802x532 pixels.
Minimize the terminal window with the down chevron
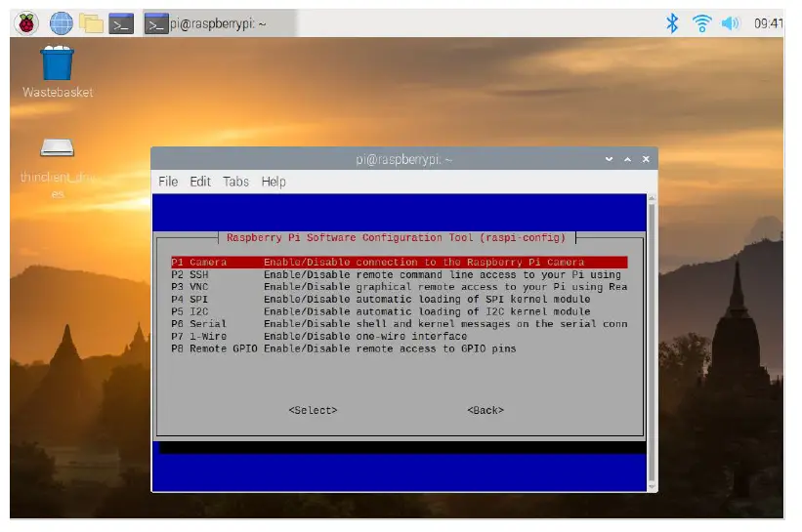coord(609,159)
